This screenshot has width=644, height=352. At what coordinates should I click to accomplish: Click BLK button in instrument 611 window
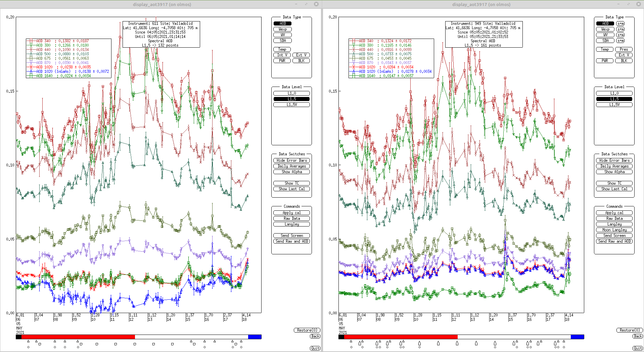pyautogui.click(x=301, y=61)
